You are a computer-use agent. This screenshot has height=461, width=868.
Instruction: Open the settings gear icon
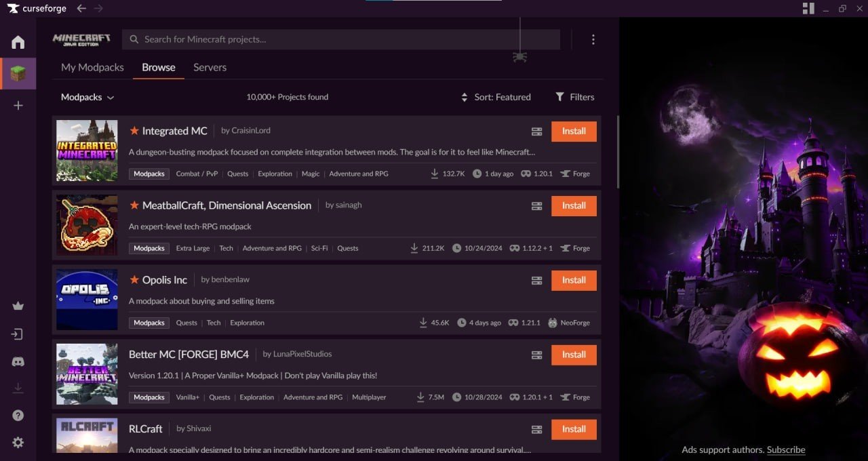pyautogui.click(x=18, y=442)
